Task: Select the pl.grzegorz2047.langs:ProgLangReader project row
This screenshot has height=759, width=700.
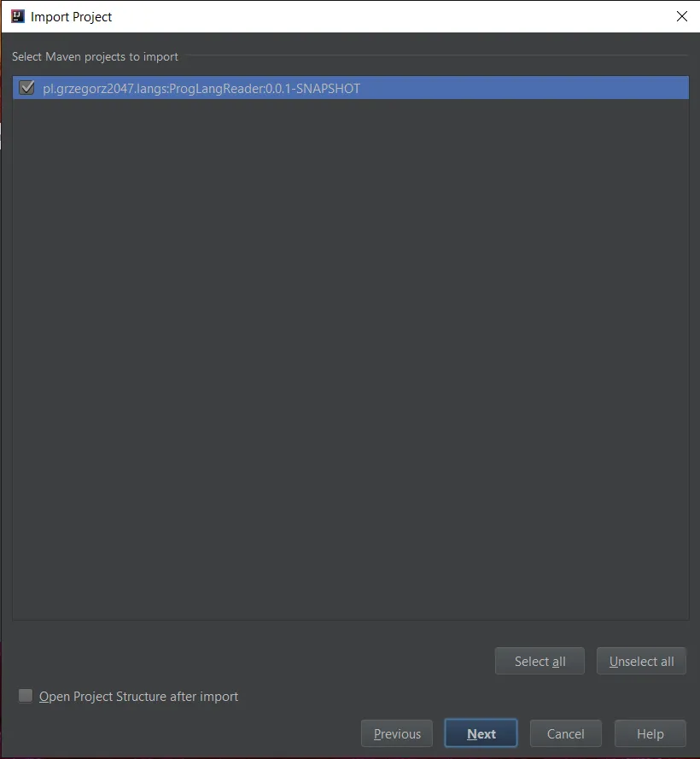Action: click(x=351, y=88)
